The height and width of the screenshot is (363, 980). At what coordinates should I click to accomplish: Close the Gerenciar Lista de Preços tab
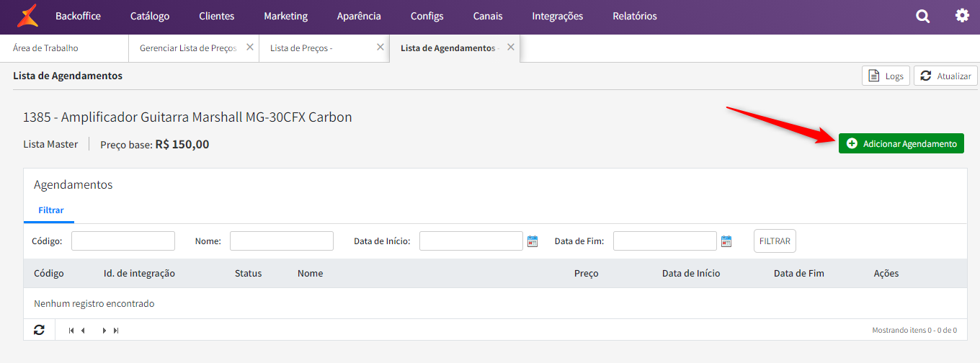[249, 47]
